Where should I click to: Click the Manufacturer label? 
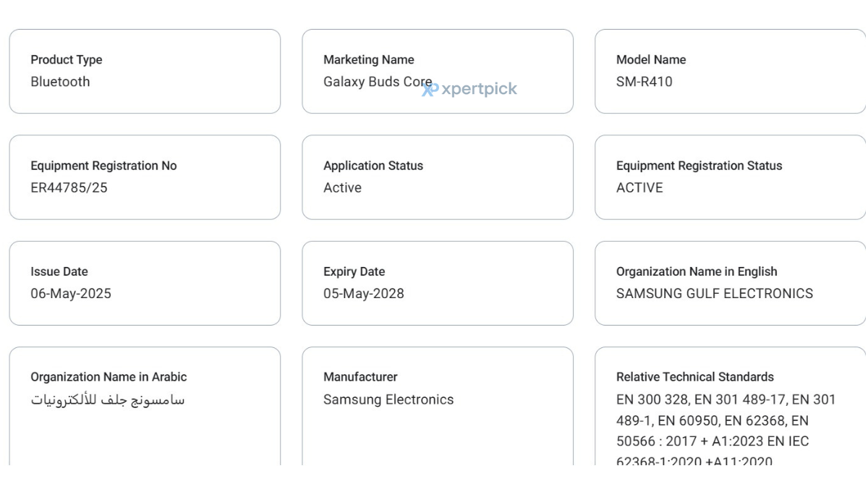[x=360, y=377]
